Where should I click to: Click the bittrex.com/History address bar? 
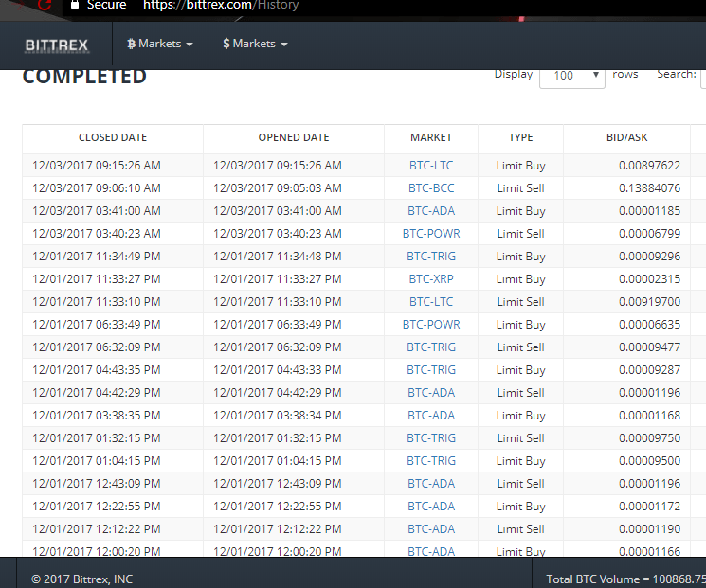[x=227, y=6]
